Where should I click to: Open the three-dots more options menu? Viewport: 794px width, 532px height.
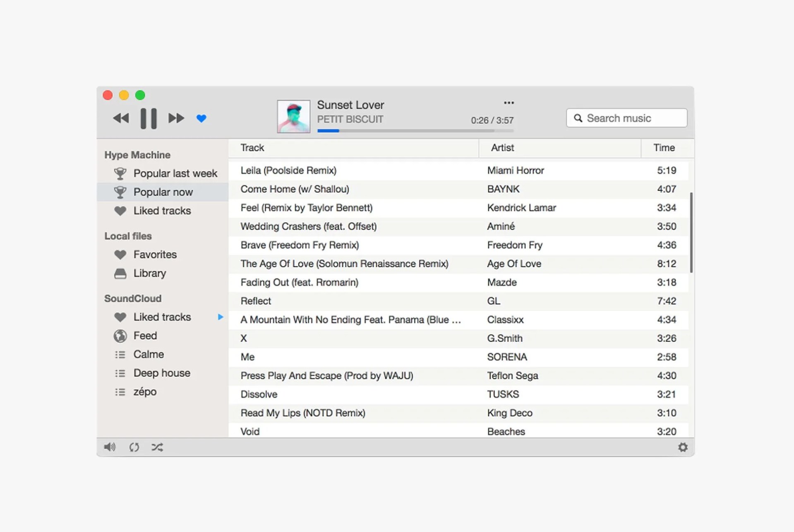(509, 103)
